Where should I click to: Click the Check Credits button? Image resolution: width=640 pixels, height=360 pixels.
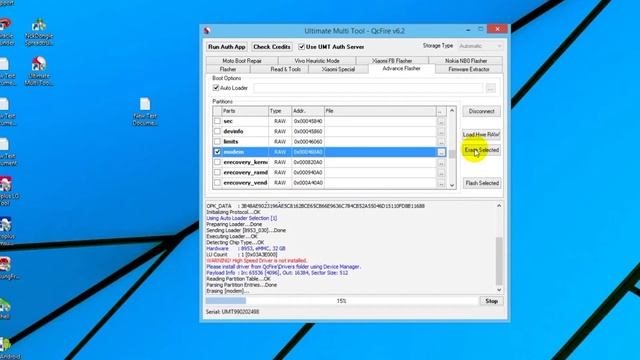tap(271, 47)
